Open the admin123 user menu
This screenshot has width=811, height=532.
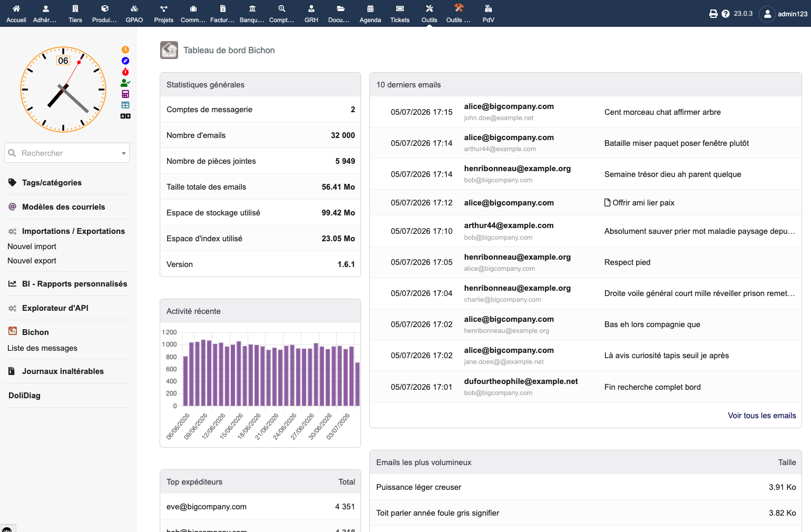click(x=784, y=14)
